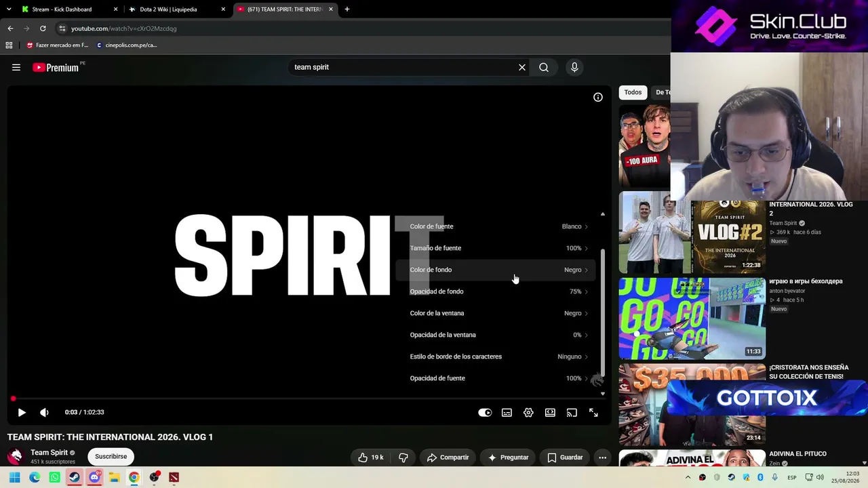This screenshot has height=488, width=868.
Task: Close the Team Spirit YouTube tab
Action: tap(331, 9)
